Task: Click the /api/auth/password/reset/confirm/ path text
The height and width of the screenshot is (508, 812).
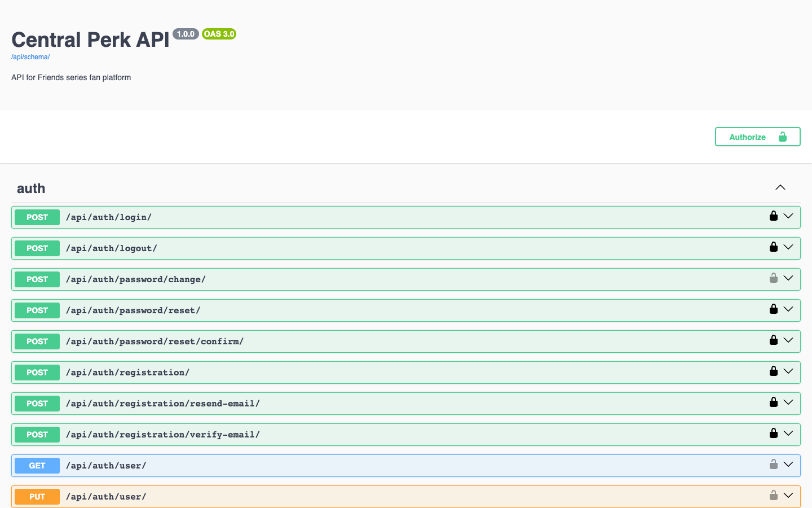Action: click(155, 341)
